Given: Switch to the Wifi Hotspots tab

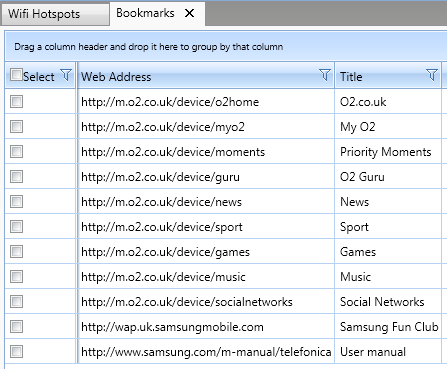Looking at the screenshot, I should click(x=55, y=14).
